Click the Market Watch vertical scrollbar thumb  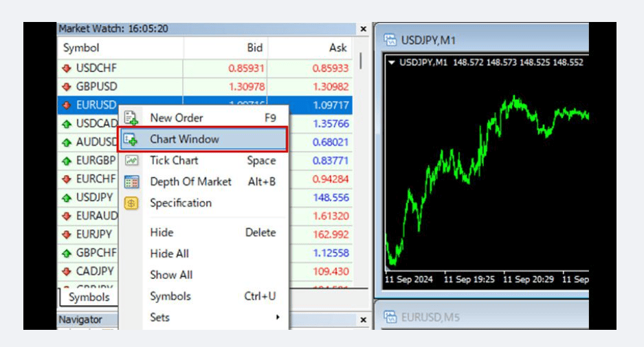point(361,60)
